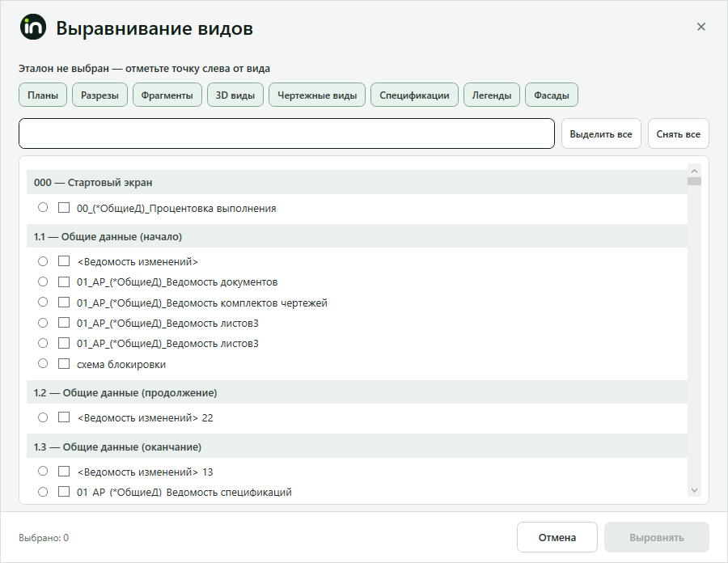Select radio for Ведомость спецификаций row

coord(43,492)
